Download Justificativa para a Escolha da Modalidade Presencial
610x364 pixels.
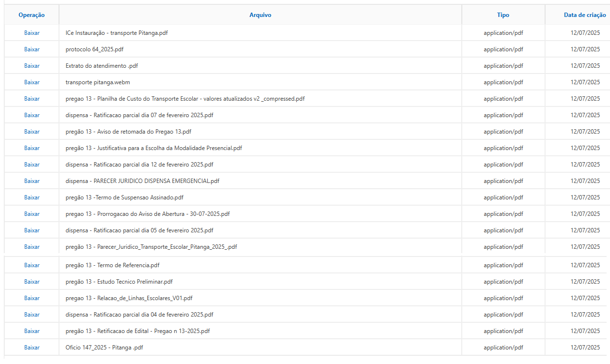coord(32,148)
